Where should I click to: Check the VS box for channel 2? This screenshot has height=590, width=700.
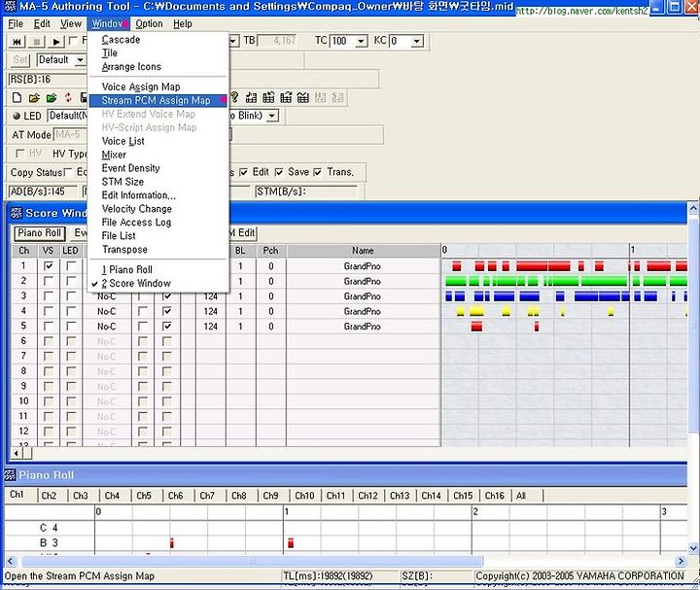pos(49,281)
